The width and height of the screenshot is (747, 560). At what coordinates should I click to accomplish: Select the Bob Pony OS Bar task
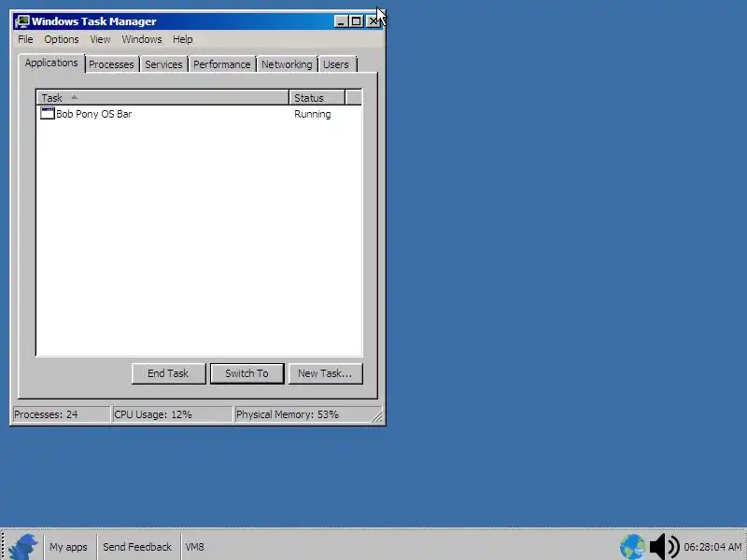tap(94, 114)
